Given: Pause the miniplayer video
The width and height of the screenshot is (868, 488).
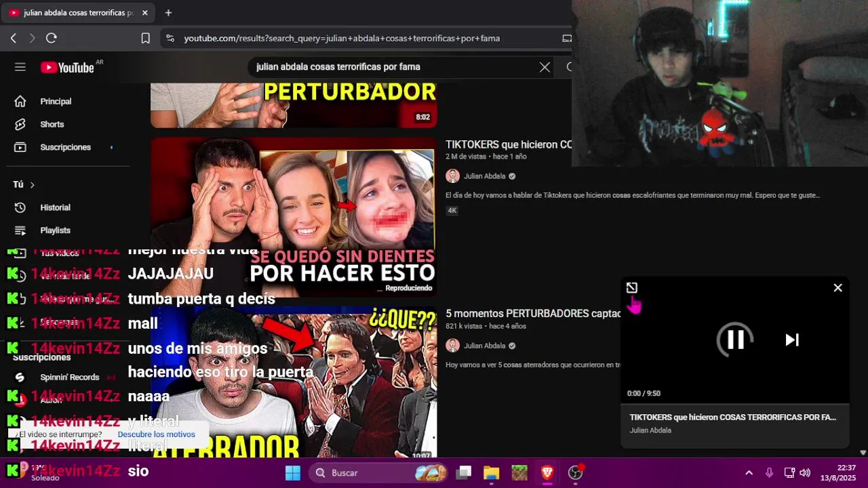Looking at the screenshot, I should pos(736,340).
